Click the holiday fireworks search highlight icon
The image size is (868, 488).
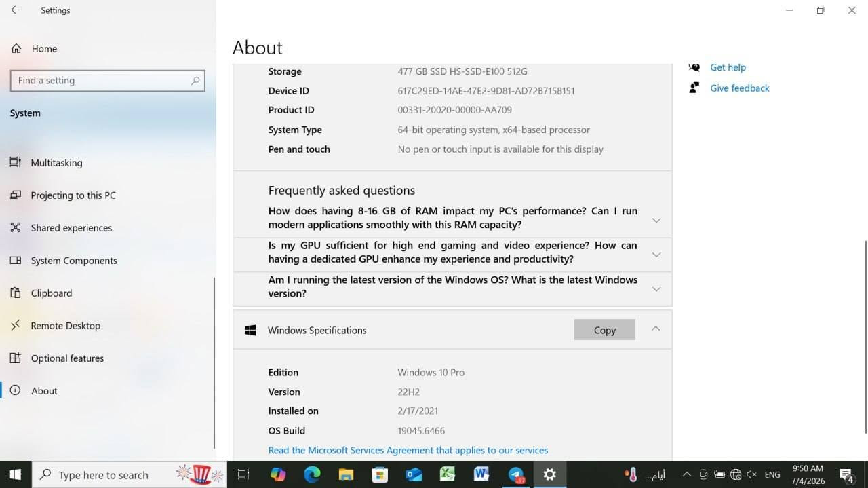200,474
